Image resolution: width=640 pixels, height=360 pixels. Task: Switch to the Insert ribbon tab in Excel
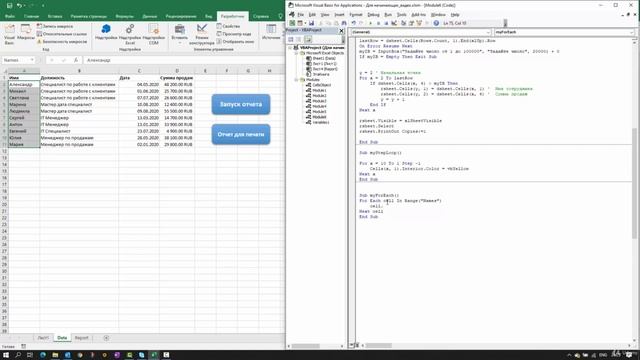point(55,16)
